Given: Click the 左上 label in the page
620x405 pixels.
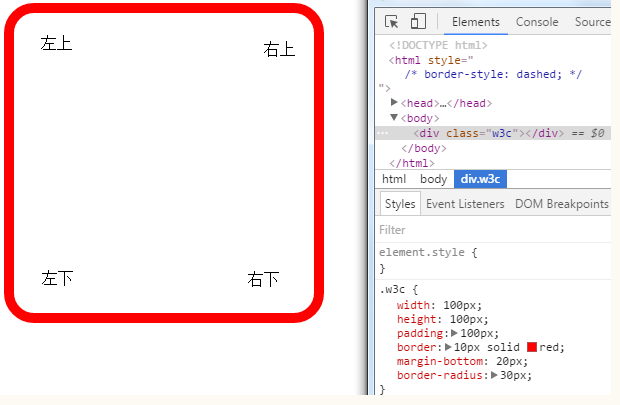Looking at the screenshot, I should 56,43.
